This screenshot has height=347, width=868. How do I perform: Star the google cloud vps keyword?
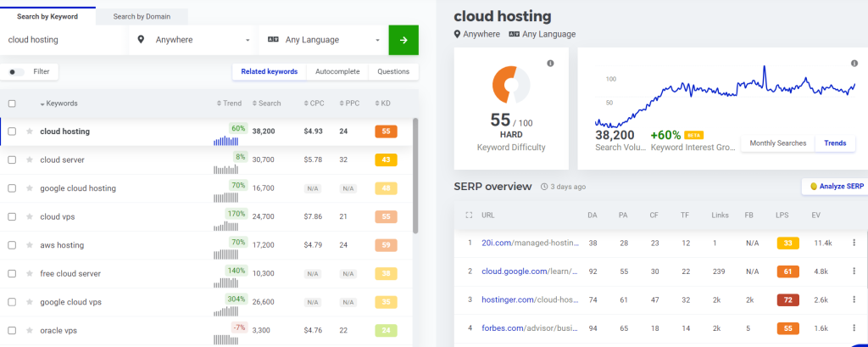(30, 302)
